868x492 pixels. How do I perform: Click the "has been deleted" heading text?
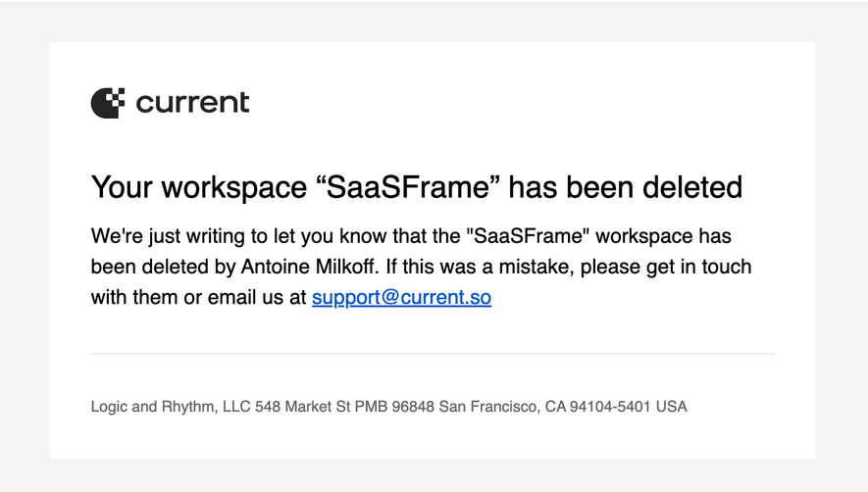click(626, 187)
